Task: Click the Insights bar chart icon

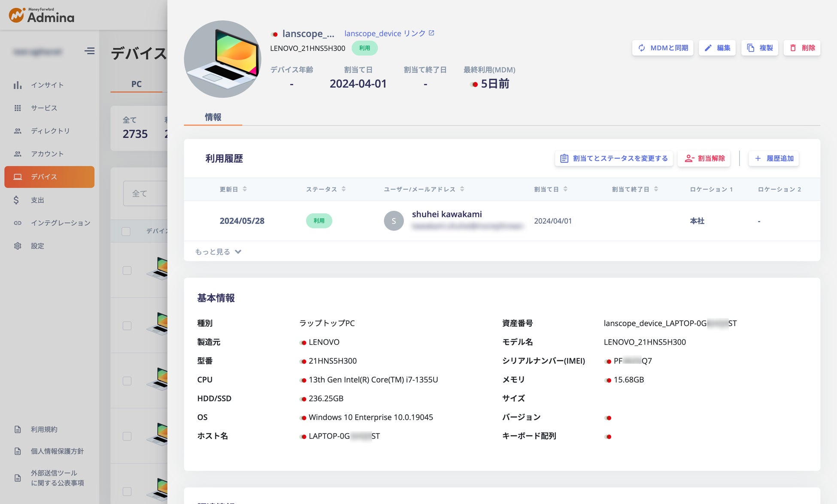Action: point(18,85)
